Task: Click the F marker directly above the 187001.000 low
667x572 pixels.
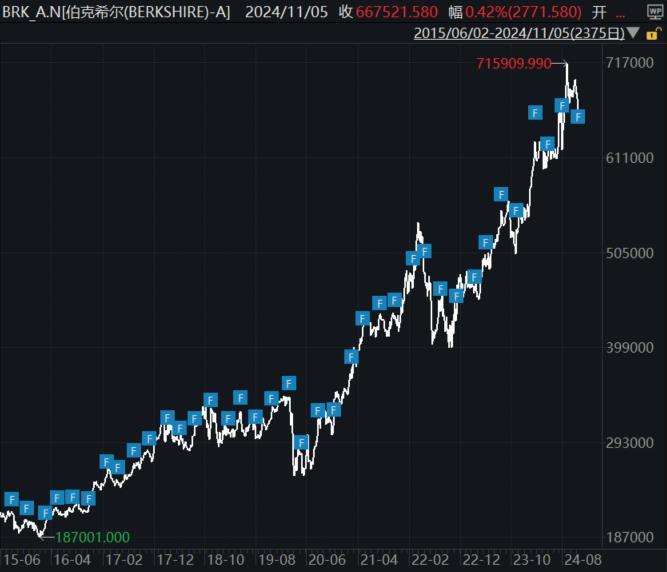Action: [44, 513]
